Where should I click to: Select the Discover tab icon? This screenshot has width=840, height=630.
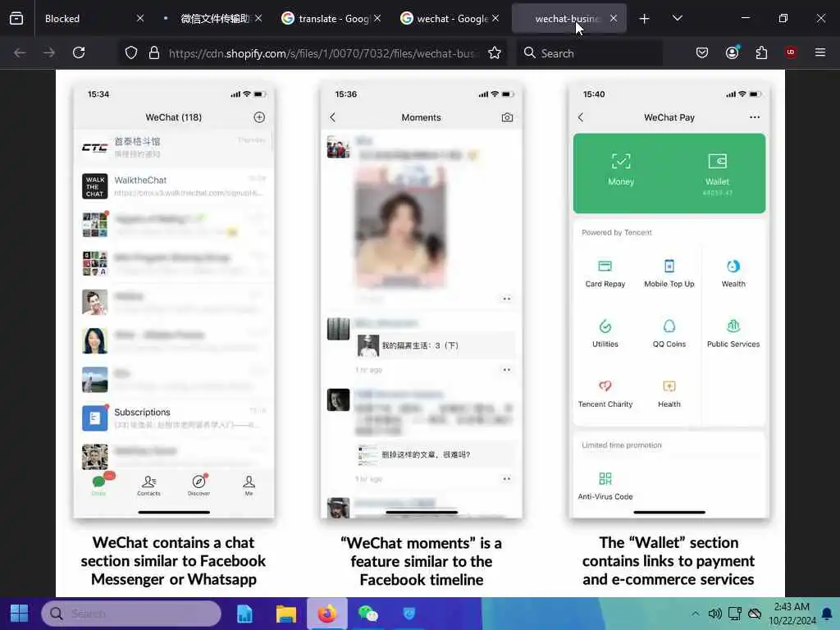click(199, 485)
